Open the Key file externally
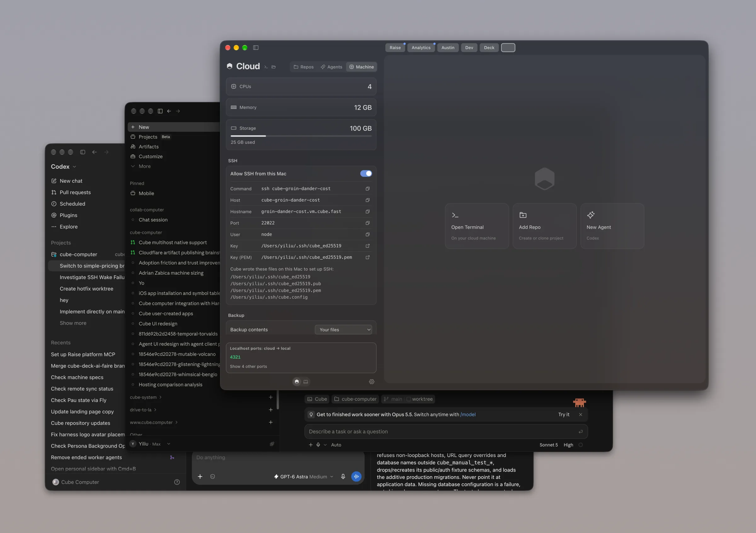 coord(368,246)
